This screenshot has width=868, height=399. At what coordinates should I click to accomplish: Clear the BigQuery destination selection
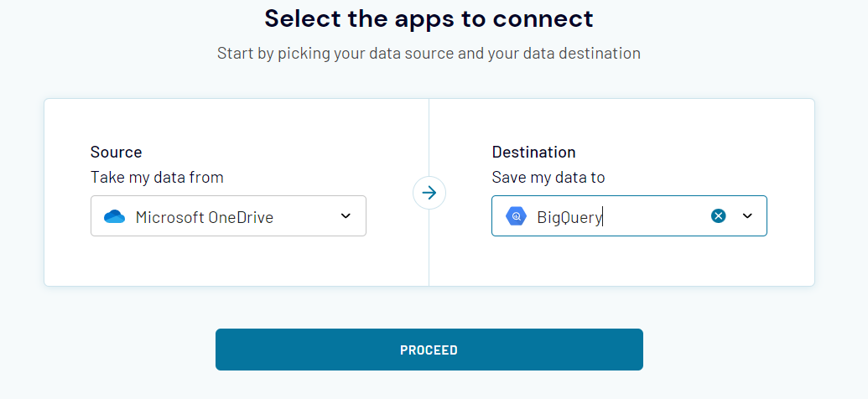click(x=719, y=216)
